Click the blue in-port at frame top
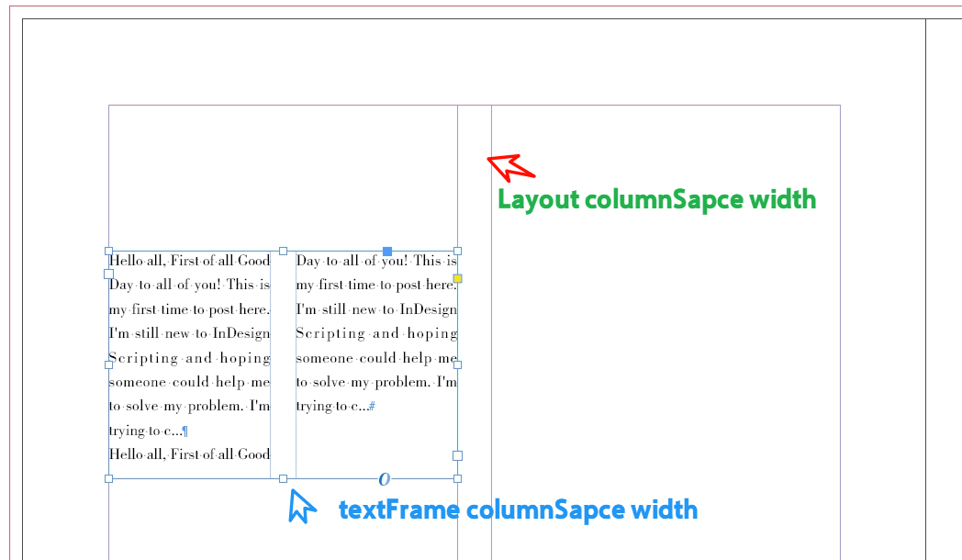The width and height of the screenshot is (962, 560). (x=387, y=250)
